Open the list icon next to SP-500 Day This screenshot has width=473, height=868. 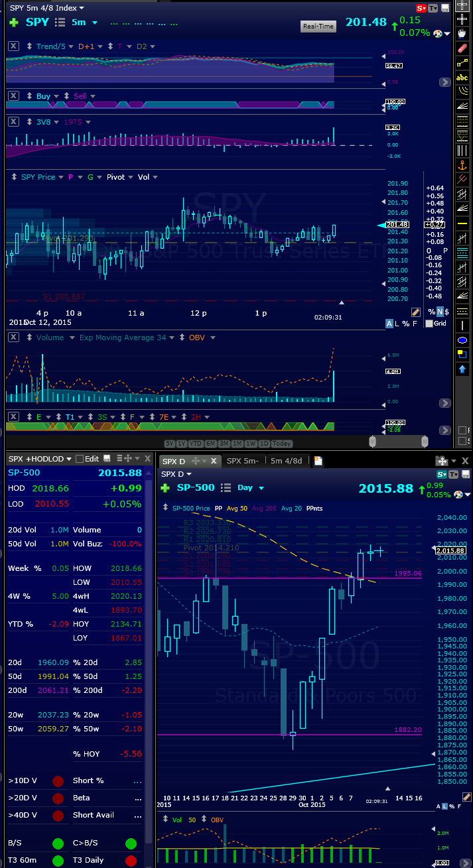tap(225, 487)
